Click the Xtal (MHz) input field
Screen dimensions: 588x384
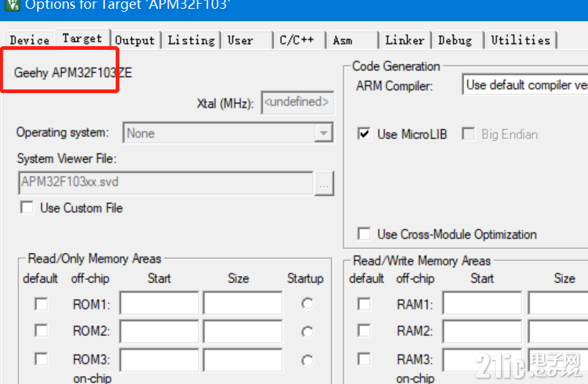tap(297, 102)
